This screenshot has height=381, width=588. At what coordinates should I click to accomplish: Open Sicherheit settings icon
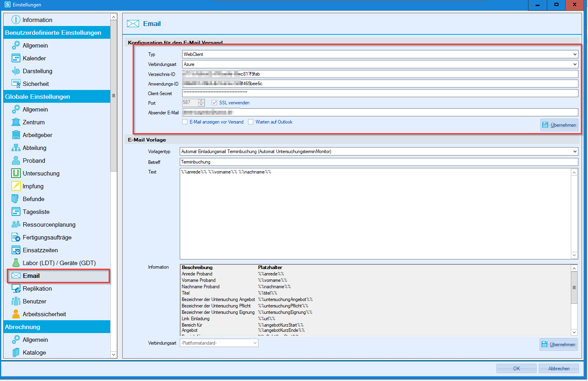click(16, 84)
